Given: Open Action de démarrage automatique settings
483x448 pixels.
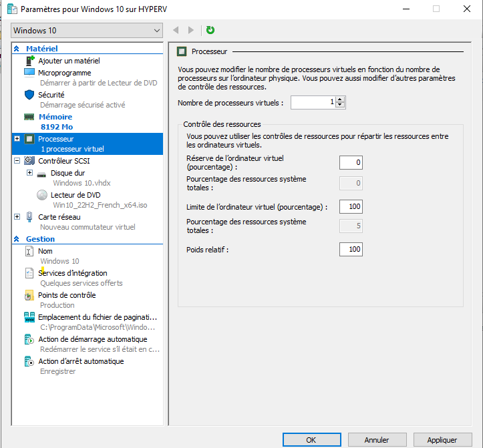Looking at the screenshot, I should (x=92, y=339).
